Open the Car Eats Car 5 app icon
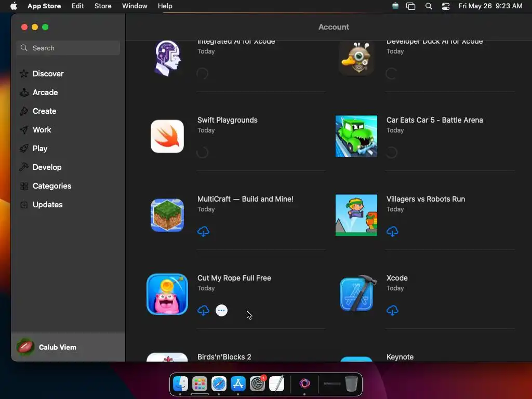The image size is (532, 399). (356, 137)
